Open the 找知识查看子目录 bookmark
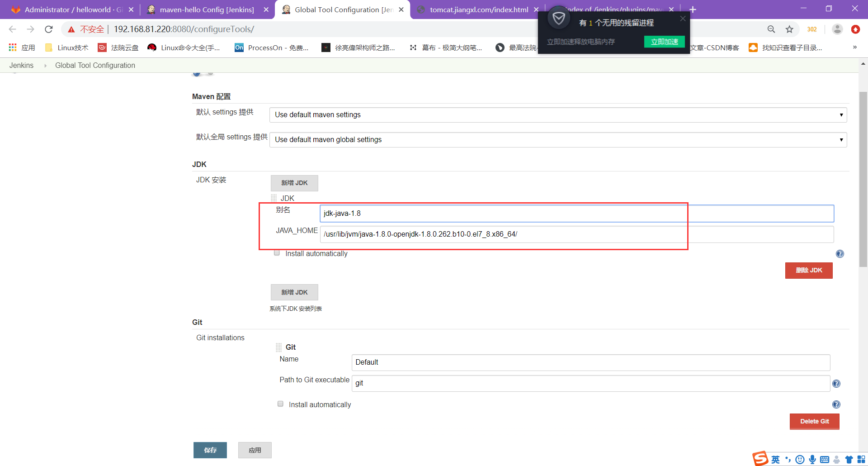 786,48
